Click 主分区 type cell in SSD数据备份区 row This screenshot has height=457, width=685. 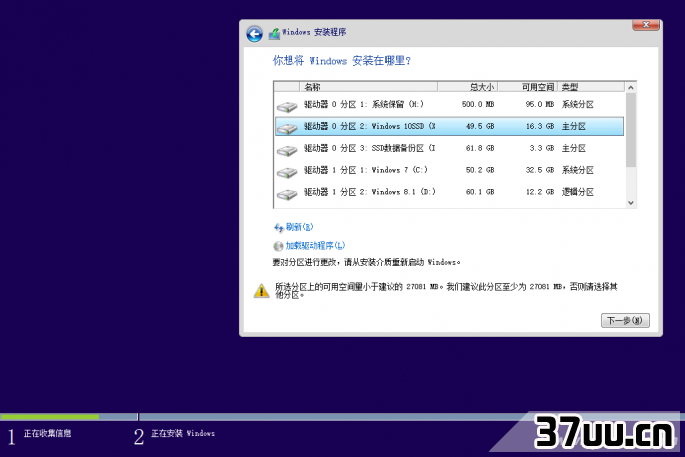pos(574,148)
